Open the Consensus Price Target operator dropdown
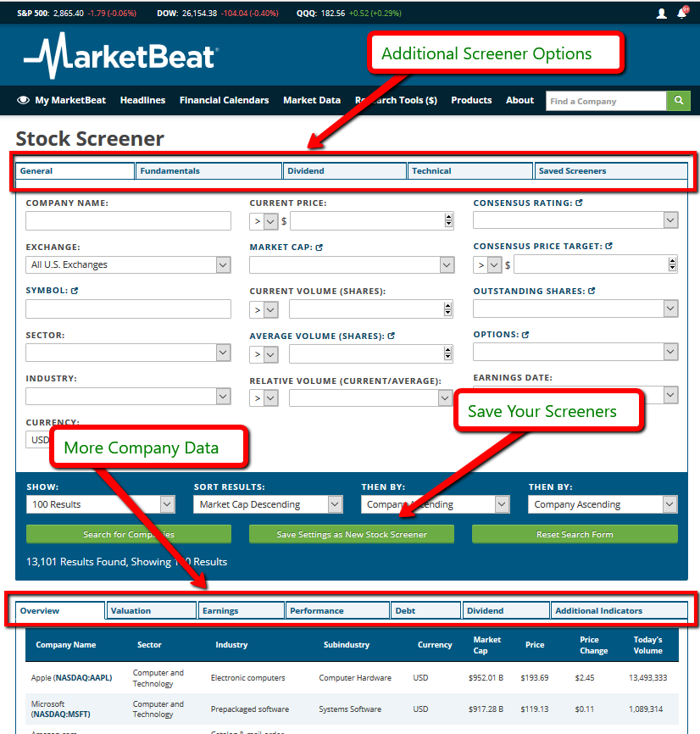This screenshot has width=700, height=734. 487,265
